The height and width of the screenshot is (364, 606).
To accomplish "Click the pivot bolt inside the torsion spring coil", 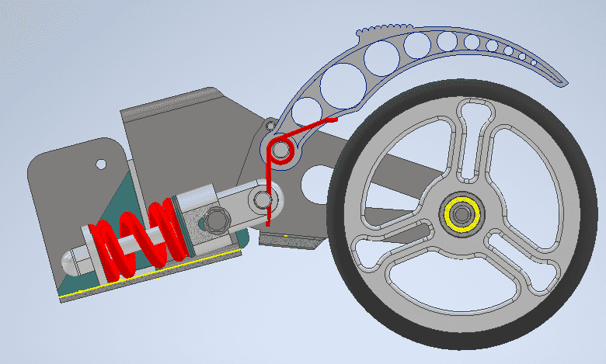I will [280, 149].
